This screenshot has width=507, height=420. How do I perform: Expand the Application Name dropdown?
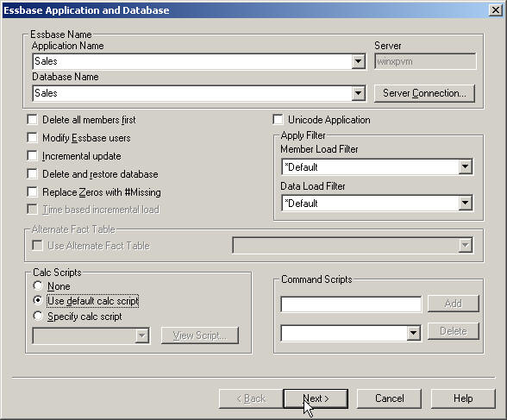click(359, 61)
